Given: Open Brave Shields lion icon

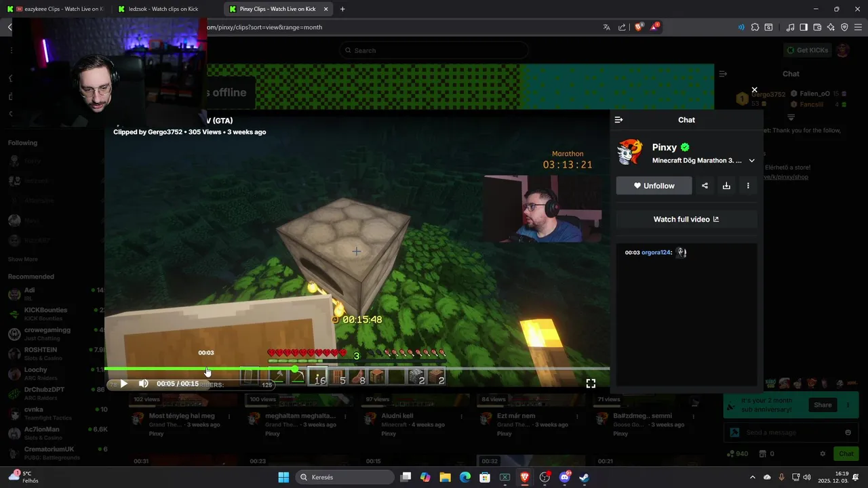Looking at the screenshot, I should click(x=639, y=27).
